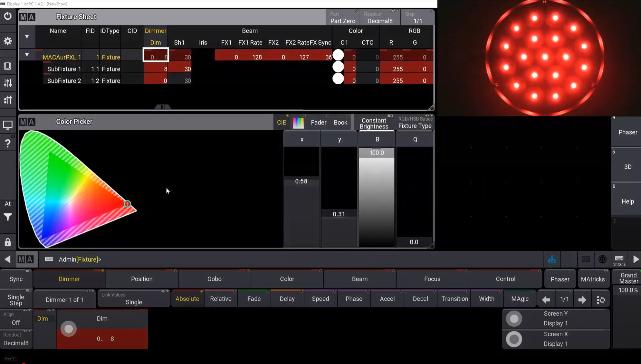Click the Screen Y encoder knob

click(x=514, y=319)
